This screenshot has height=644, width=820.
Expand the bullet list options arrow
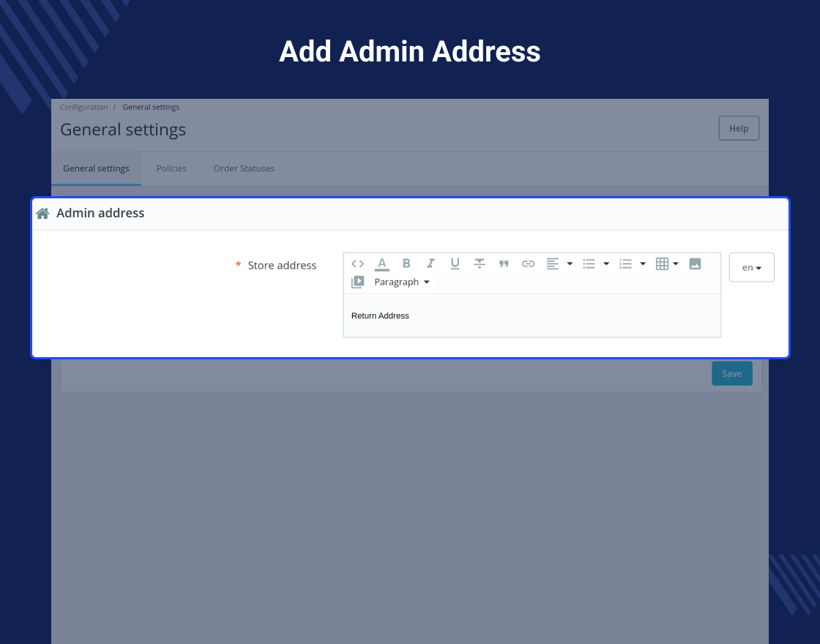point(607,264)
